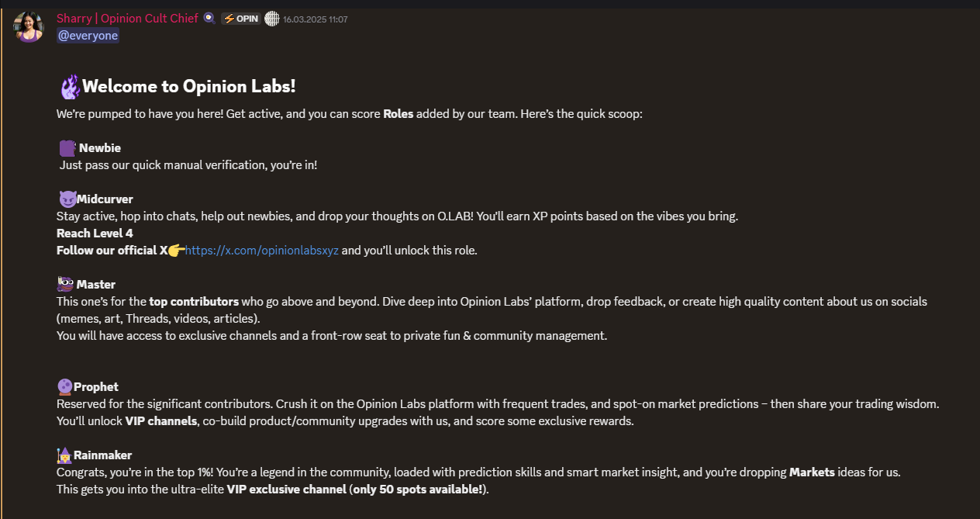Click the bold Reach Level 4 text
The image size is (980, 519).
click(x=95, y=234)
